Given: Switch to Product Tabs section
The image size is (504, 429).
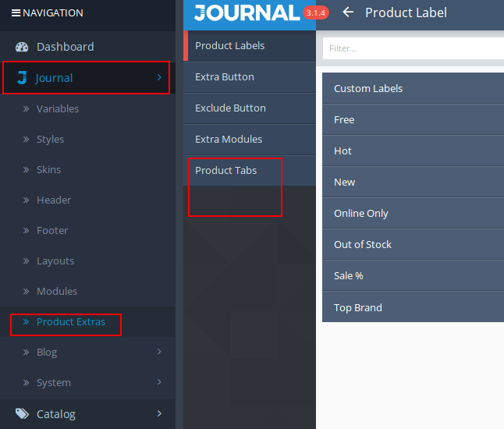Looking at the screenshot, I should coord(250,171).
